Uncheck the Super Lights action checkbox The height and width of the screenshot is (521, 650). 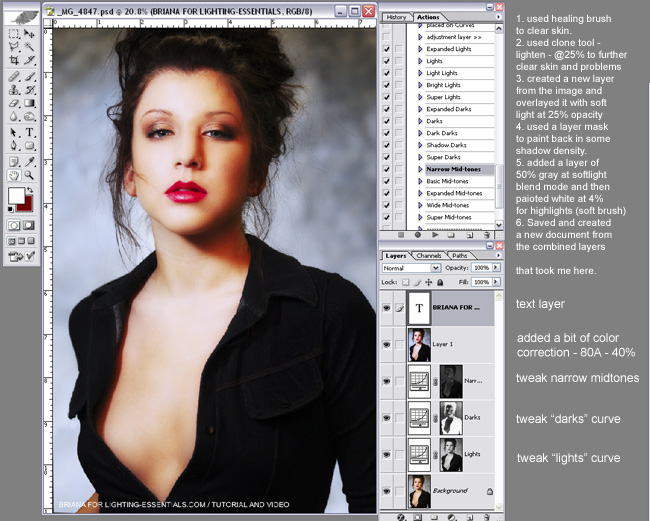(387, 97)
